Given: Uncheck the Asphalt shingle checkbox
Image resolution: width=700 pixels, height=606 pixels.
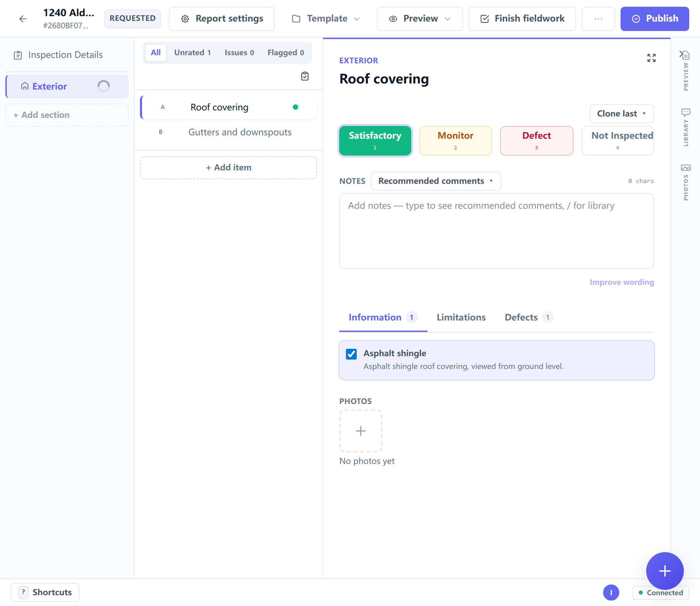Looking at the screenshot, I should pyautogui.click(x=351, y=354).
